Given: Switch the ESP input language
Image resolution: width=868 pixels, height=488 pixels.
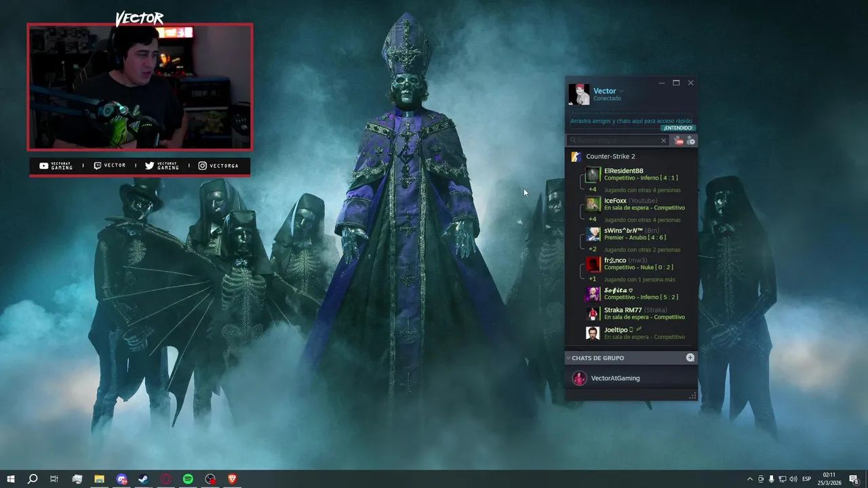Looking at the screenshot, I should coord(807,479).
